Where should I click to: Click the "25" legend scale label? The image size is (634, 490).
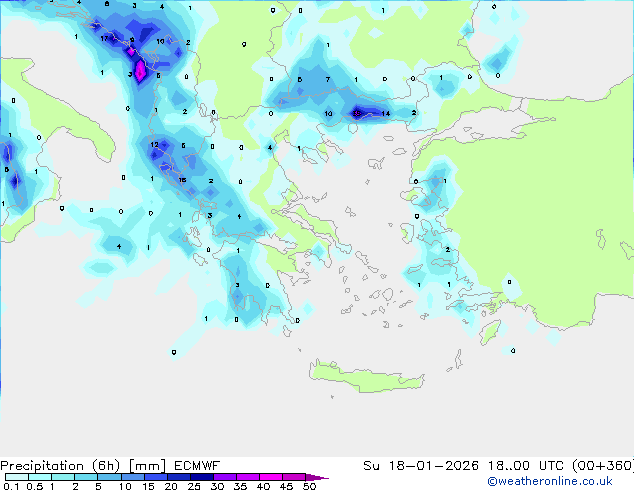(194, 486)
